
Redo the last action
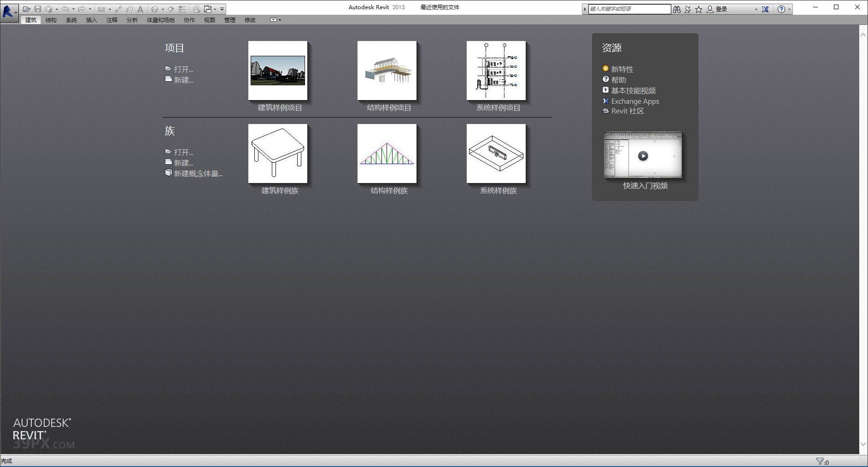click(81, 9)
